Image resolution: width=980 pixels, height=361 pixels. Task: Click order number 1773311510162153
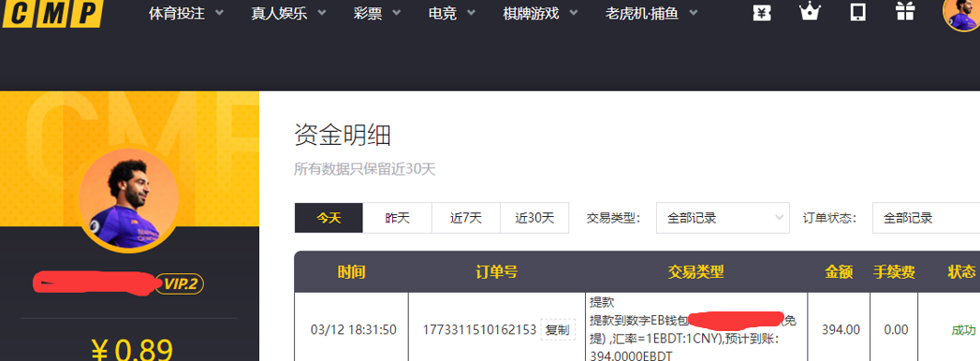point(479,330)
